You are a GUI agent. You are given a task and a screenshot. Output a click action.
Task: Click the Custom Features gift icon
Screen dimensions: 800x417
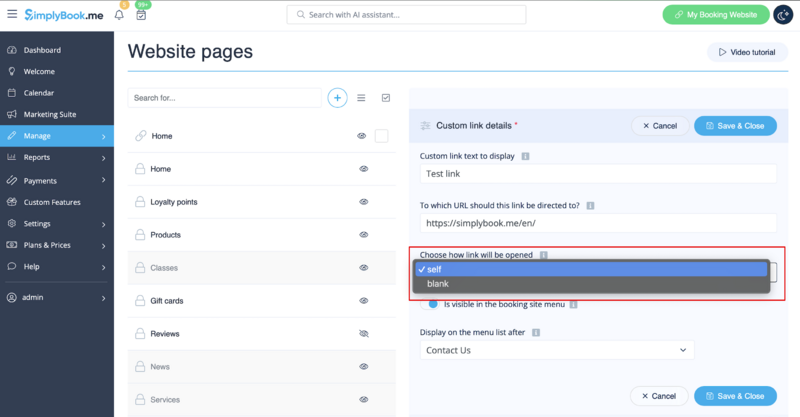[12, 202]
